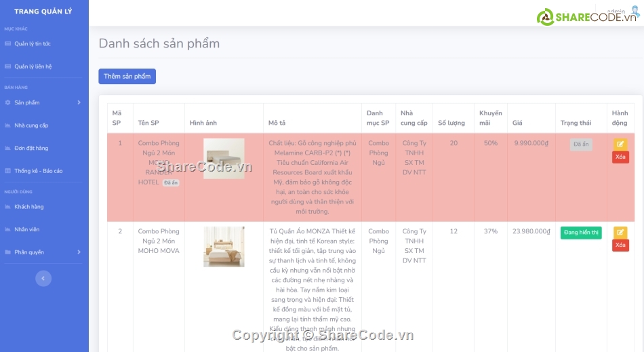Click the 9.990.000₫ price cell
The image size is (644, 352).
pyautogui.click(x=531, y=143)
